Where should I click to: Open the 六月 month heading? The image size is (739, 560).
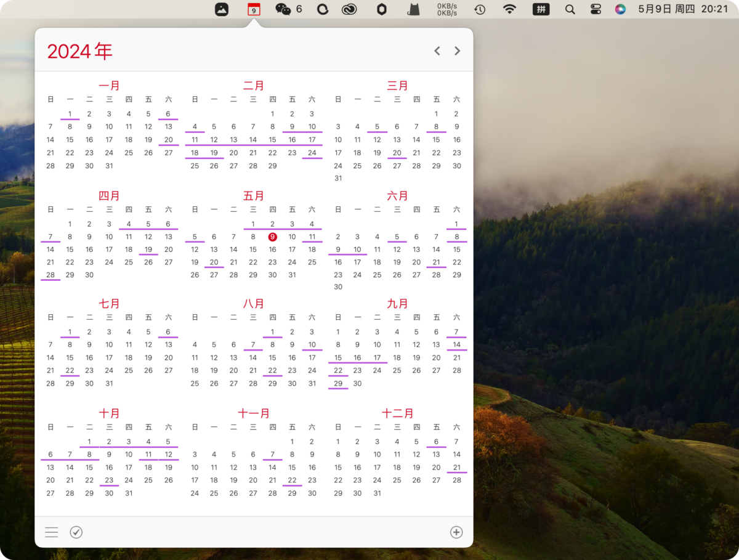(398, 196)
